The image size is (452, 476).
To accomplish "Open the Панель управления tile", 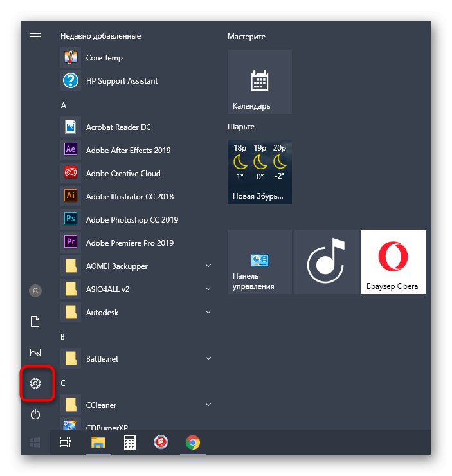I will (x=260, y=262).
